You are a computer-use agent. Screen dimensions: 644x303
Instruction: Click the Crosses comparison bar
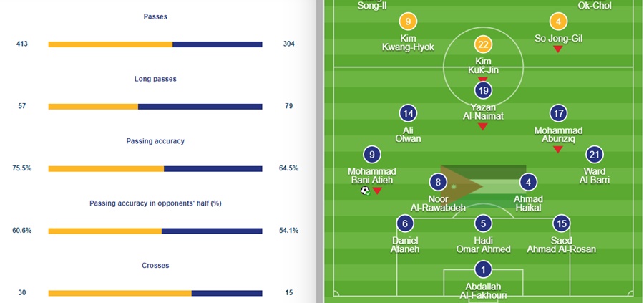click(155, 293)
